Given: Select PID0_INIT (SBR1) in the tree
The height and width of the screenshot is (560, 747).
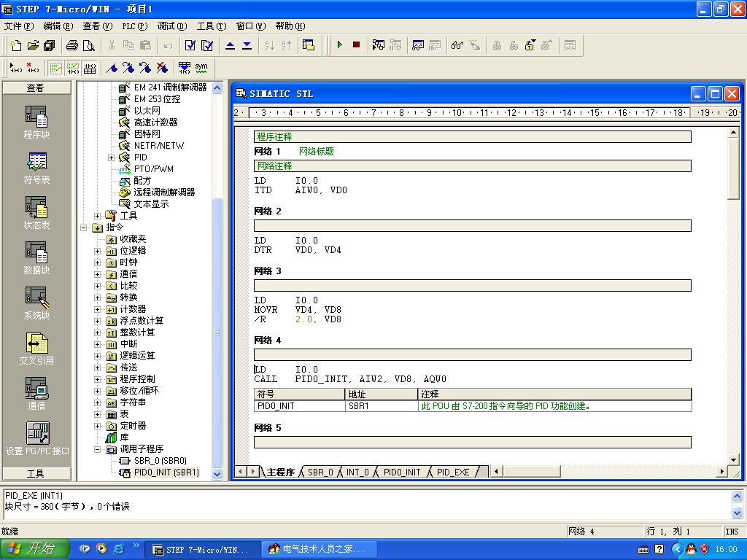Looking at the screenshot, I should [166, 472].
